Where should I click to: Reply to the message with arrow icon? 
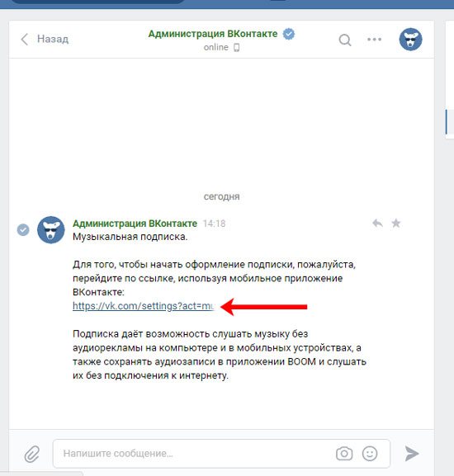377,223
